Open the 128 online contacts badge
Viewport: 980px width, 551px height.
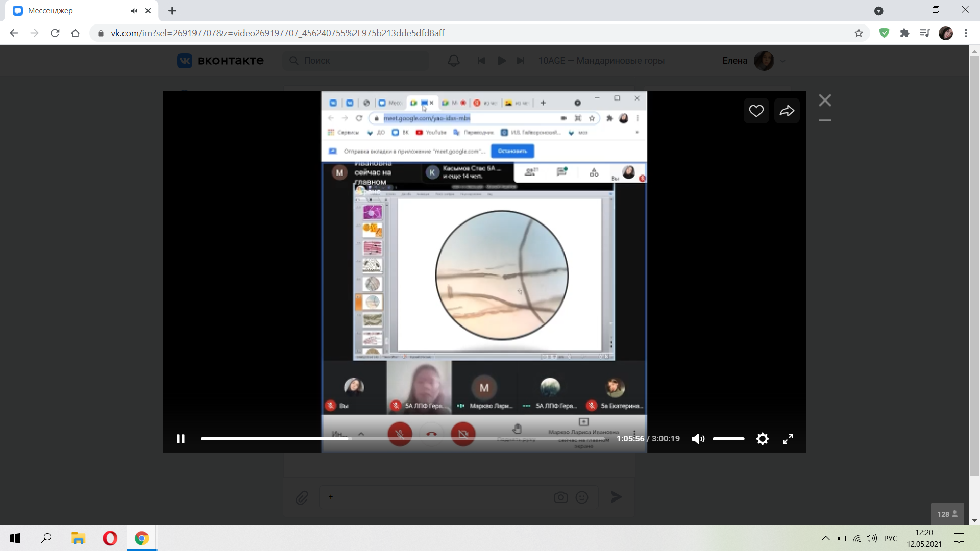(x=947, y=514)
